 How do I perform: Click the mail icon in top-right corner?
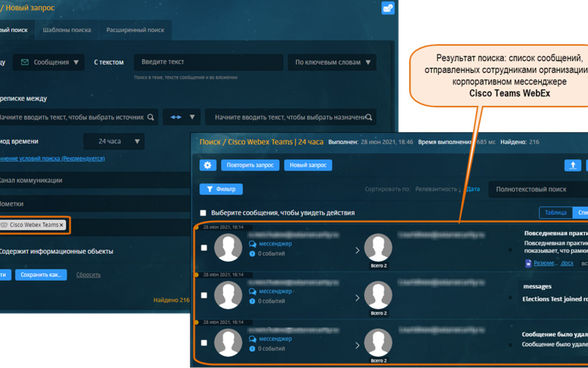[x=387, y=8]
